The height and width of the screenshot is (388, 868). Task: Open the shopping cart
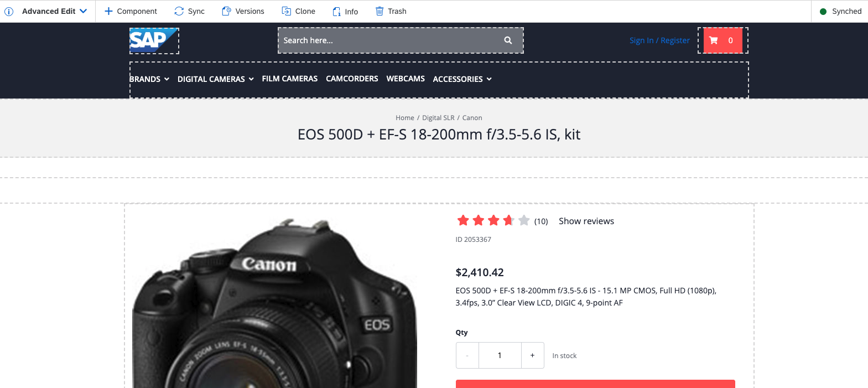coord(723,40)
